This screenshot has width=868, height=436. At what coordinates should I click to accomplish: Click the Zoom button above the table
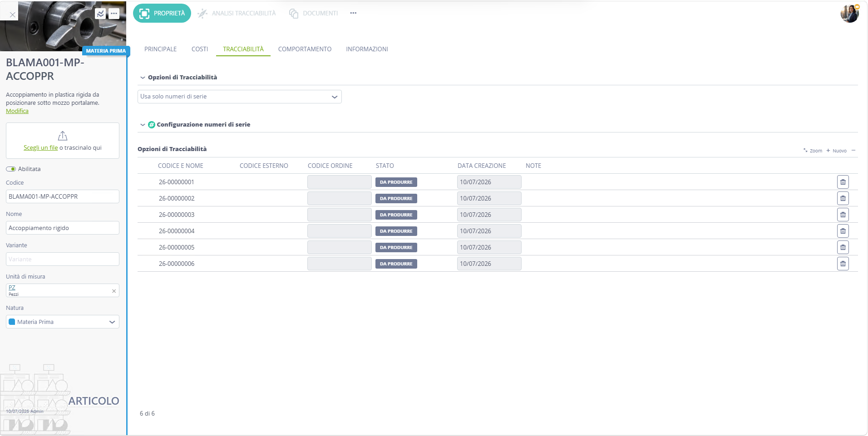813,151
